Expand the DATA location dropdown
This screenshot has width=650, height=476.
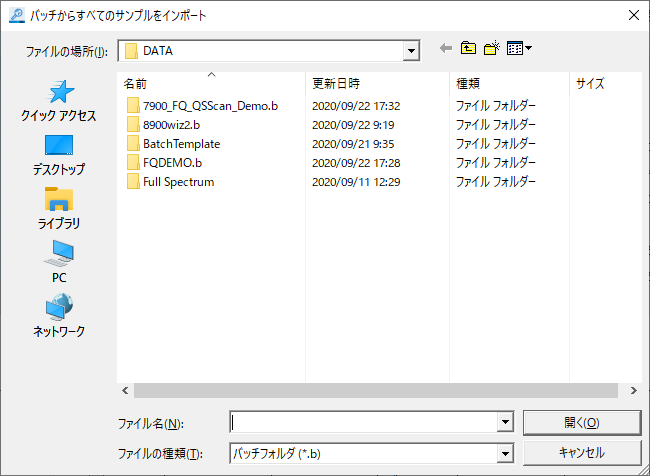tap(411, 51)
